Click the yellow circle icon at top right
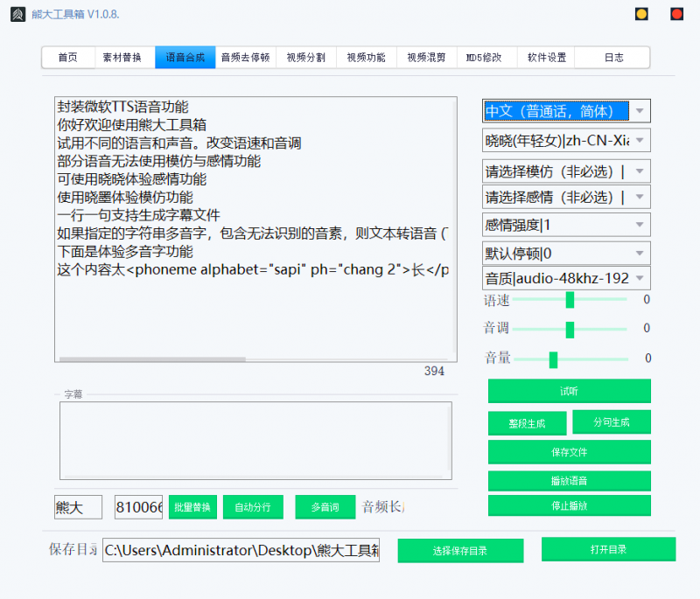The width and height of the screenshot is (700, 599). 641,14
